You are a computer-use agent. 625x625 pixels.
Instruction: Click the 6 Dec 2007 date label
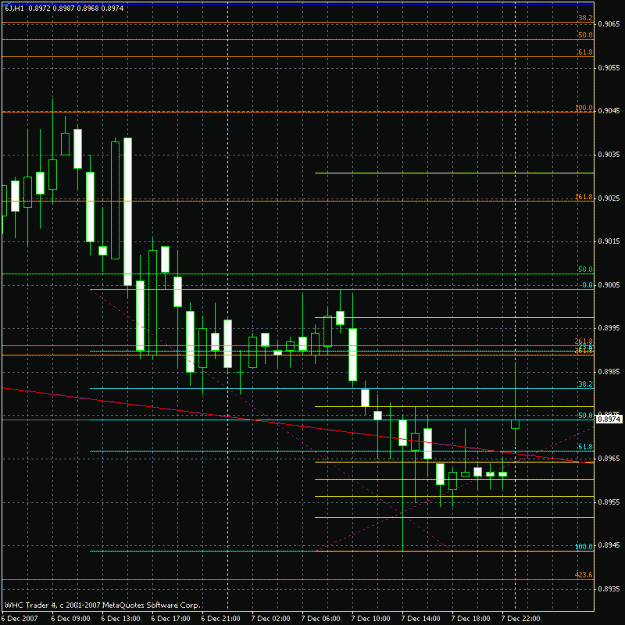click(20, 618)
